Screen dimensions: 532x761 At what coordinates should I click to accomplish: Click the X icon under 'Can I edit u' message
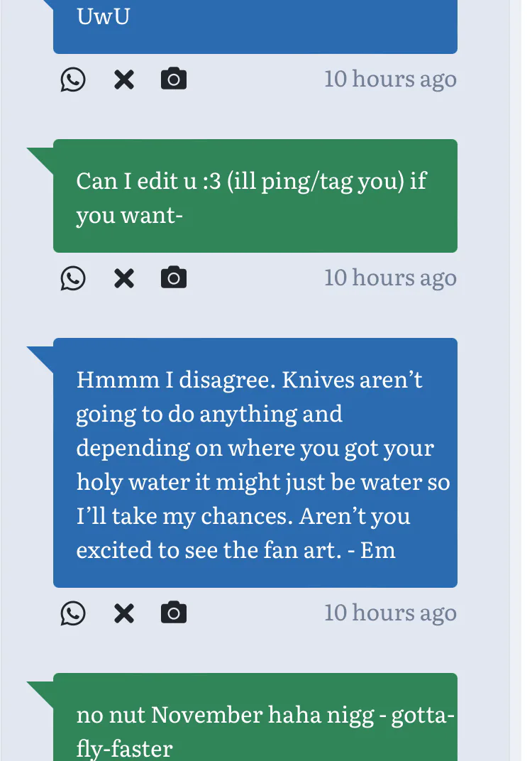tap(124, 278)
